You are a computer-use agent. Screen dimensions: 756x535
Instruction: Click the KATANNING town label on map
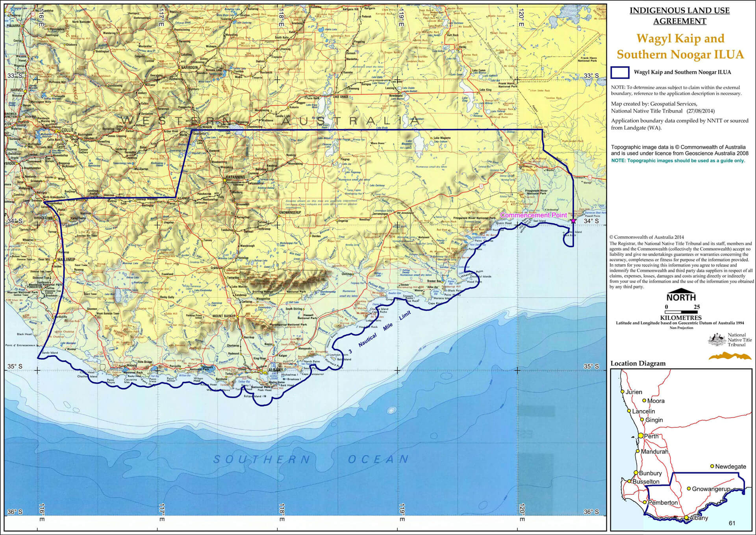click(235, 177)
